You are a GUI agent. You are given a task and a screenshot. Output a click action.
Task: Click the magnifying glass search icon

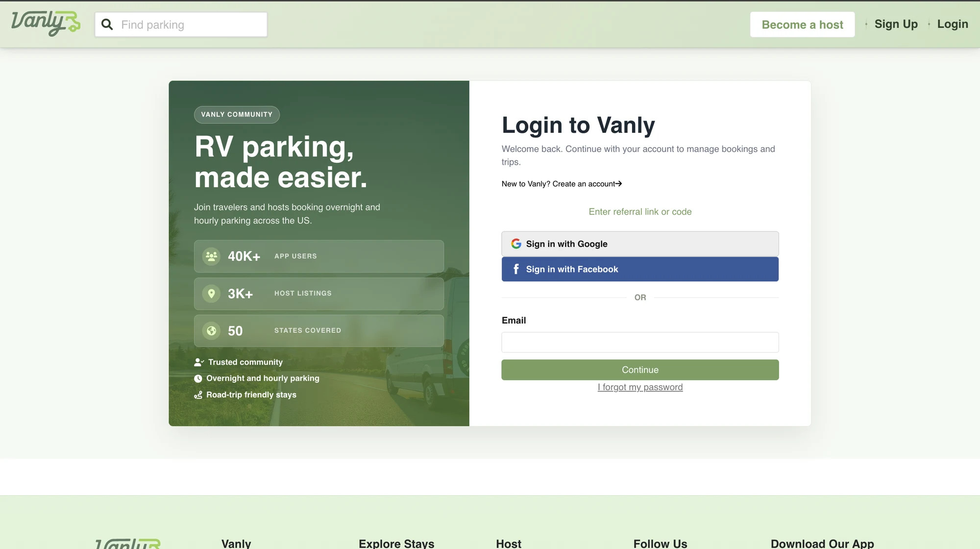pyautogui.click(x=107, y=25)
